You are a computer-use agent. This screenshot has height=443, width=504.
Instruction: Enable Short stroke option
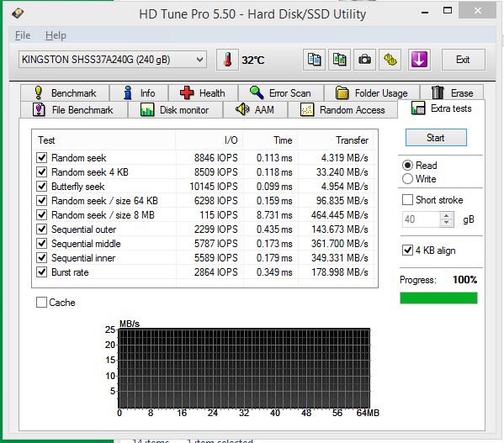(x=407, y=200)
